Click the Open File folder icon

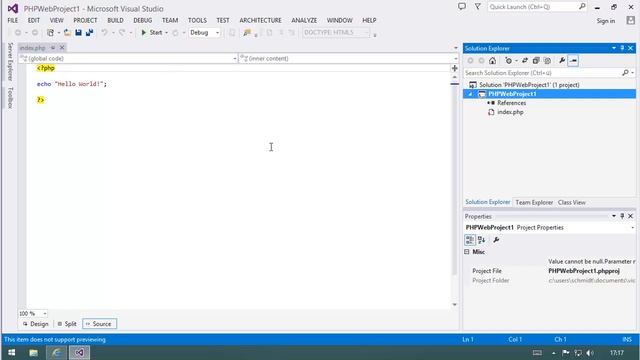[67, 33]
